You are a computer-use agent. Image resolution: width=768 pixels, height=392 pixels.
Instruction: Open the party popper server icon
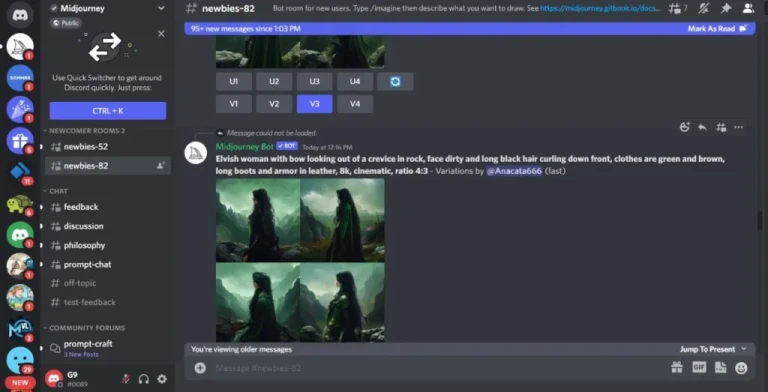pos(20,109)
